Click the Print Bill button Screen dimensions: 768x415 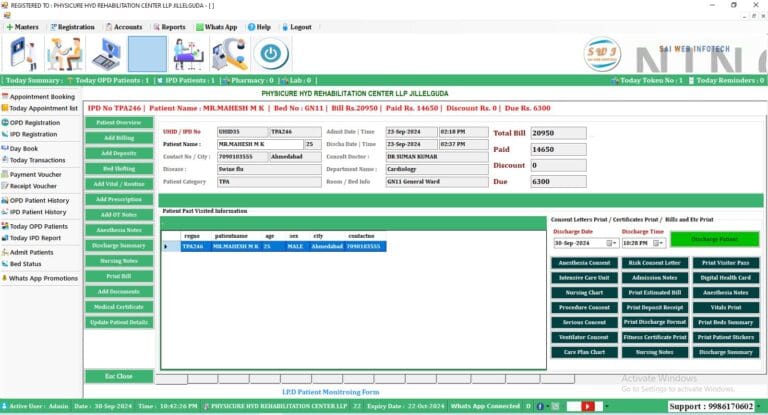(119, 276)
